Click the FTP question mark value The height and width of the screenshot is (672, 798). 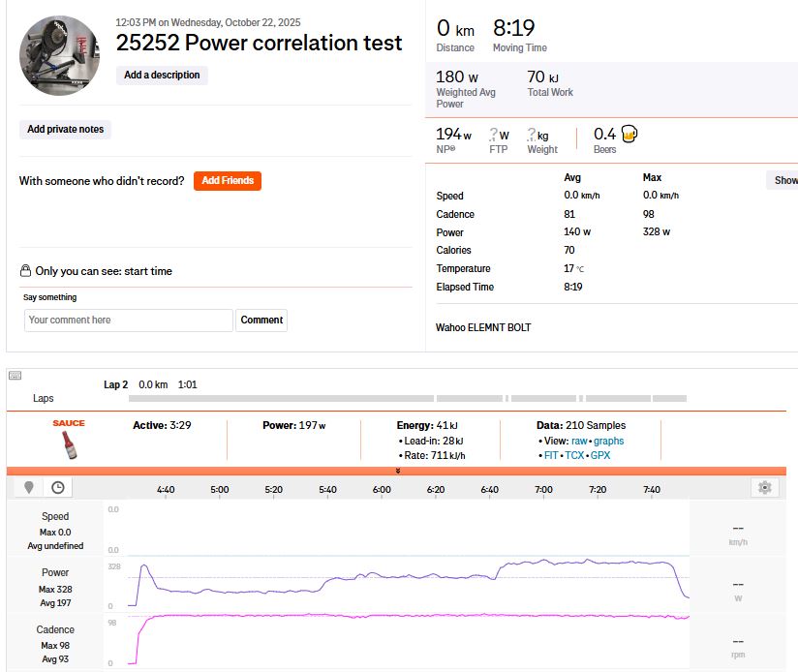[493, 135]
